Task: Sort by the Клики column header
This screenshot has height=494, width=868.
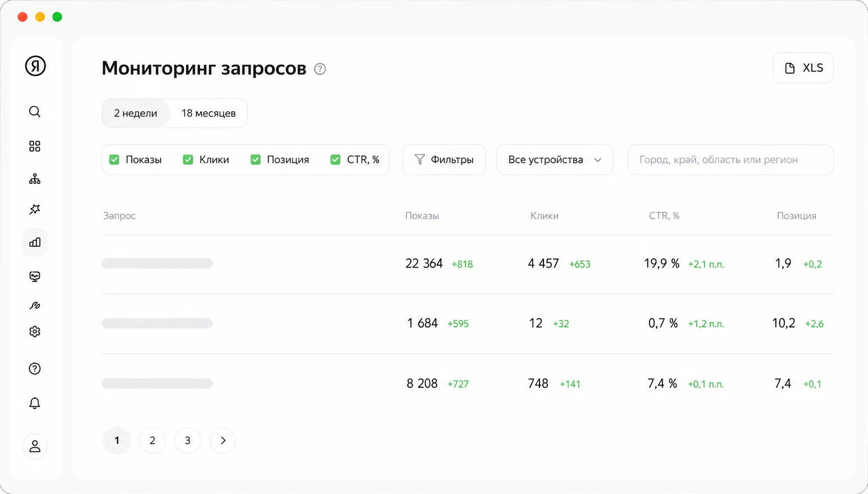Action: point(545,216)
